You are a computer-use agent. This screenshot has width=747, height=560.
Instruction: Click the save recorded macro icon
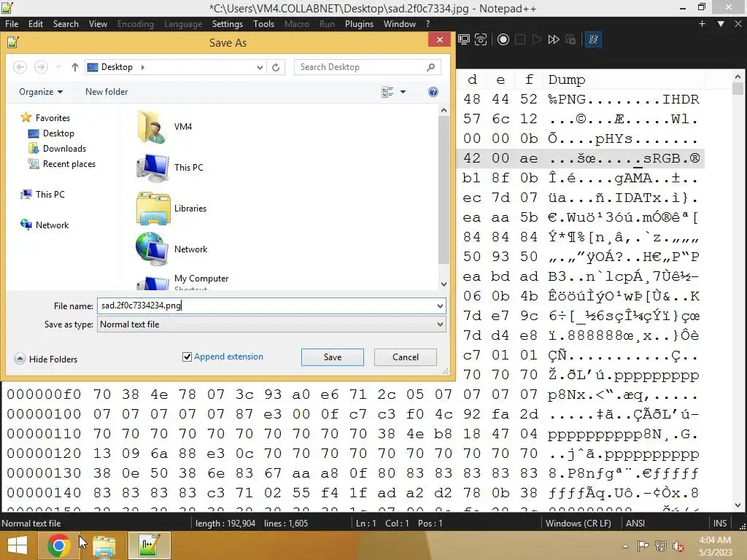[x=570, y=39]
